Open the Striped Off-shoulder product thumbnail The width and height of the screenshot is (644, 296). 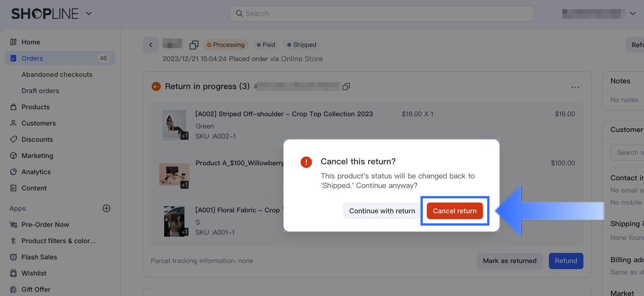pos(174,125)
